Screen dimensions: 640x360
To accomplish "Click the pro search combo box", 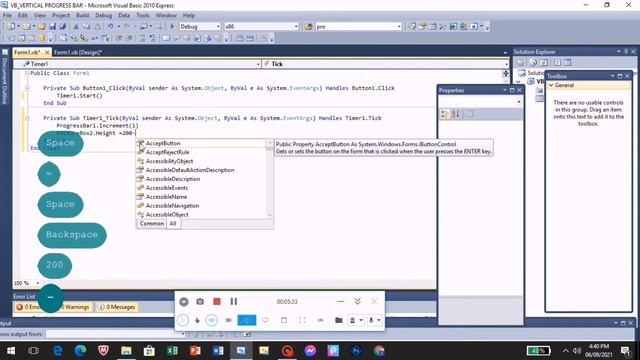I will pos(358,27).
